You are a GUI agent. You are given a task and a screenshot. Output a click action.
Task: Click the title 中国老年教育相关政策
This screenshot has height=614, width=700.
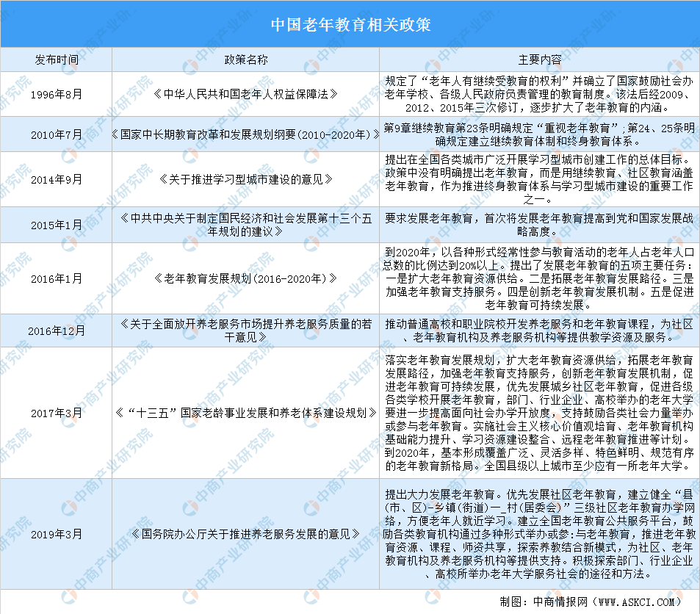tap(350, 24)
